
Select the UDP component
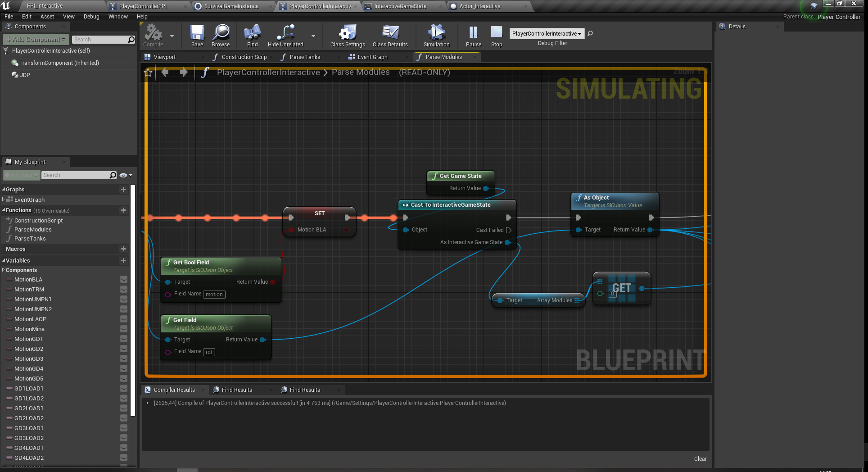[x=24, y=75]
